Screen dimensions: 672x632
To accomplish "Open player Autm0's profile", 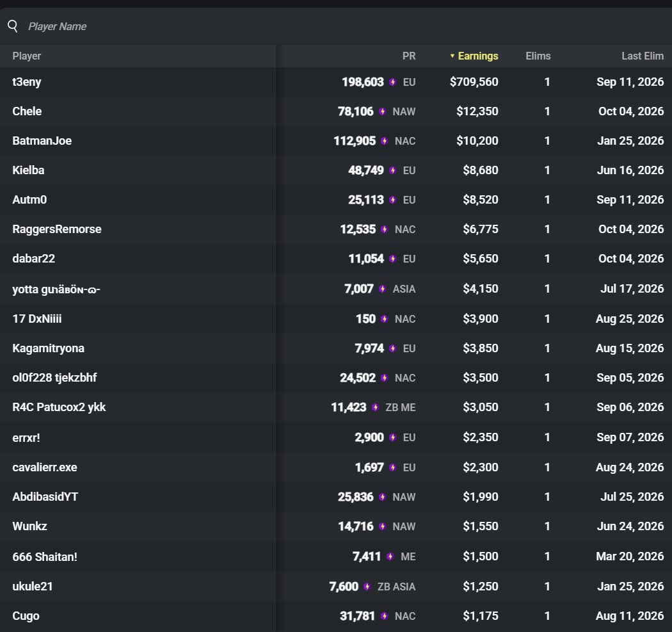I will 29,200.
